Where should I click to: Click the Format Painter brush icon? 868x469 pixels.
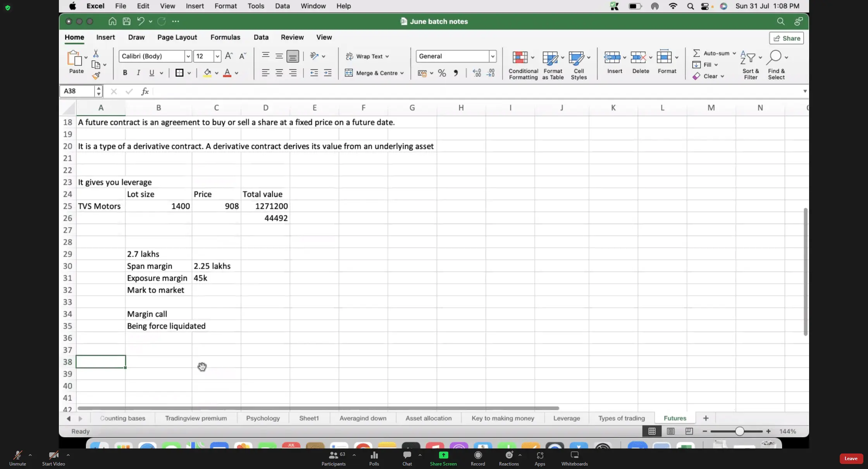coord(96,76)
